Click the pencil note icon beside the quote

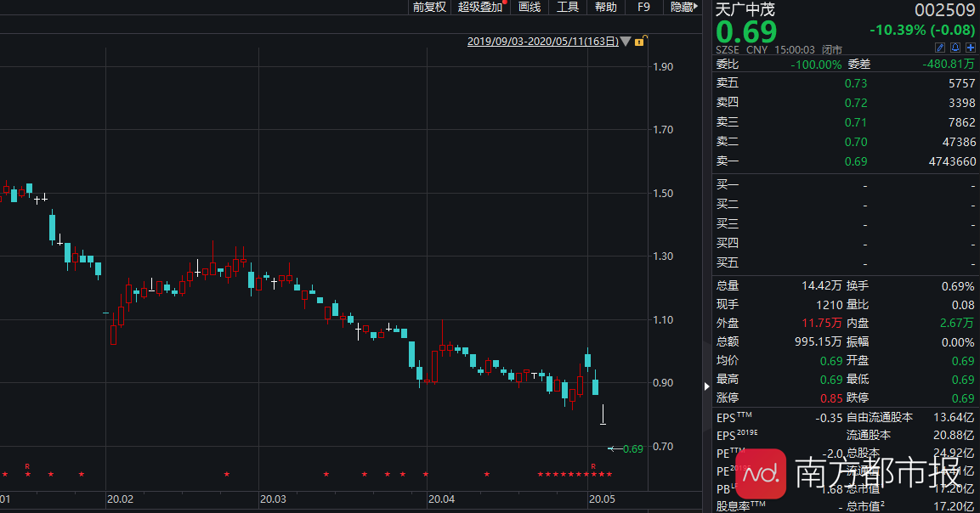940,48
